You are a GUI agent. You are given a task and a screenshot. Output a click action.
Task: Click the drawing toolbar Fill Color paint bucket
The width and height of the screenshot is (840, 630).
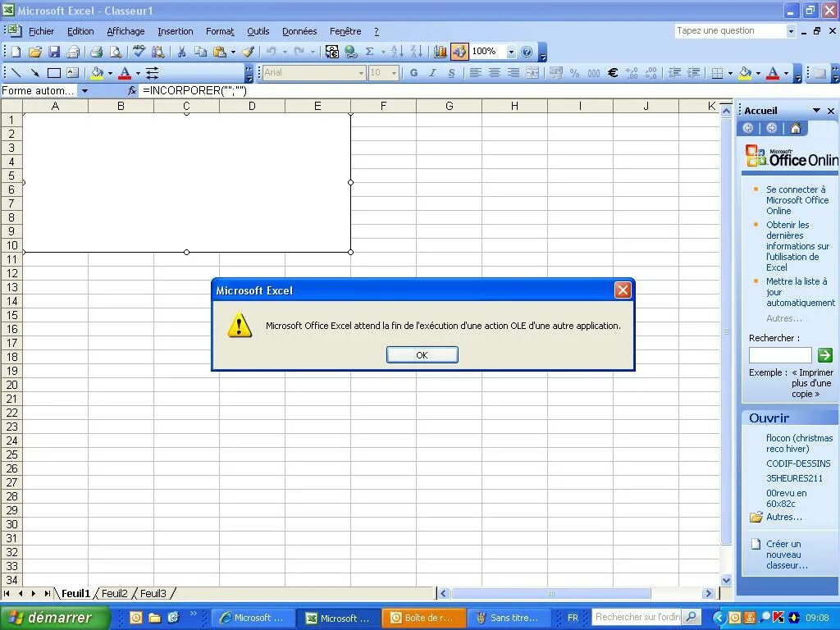click(x=97, y=72)
